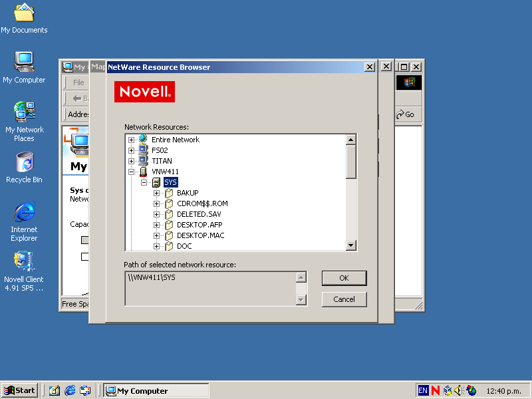Image resolution: width=532 pixels, height=399 pixels.
Task: Expand the CDROM$$.ROM folder
Action: point(156,203)
